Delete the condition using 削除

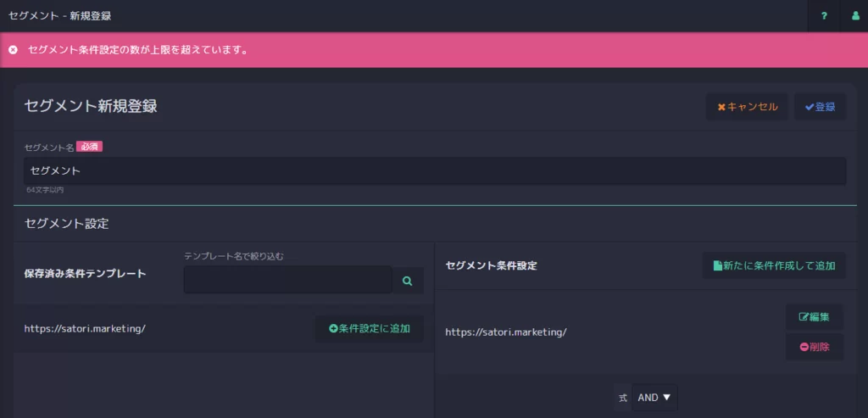815,347
